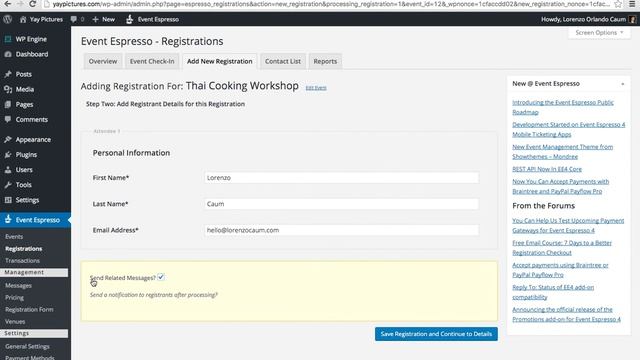This screenshot has height=360, width=640.
Task: Click the WordPress logo icon in admin bar
Action: coord(7,19)
